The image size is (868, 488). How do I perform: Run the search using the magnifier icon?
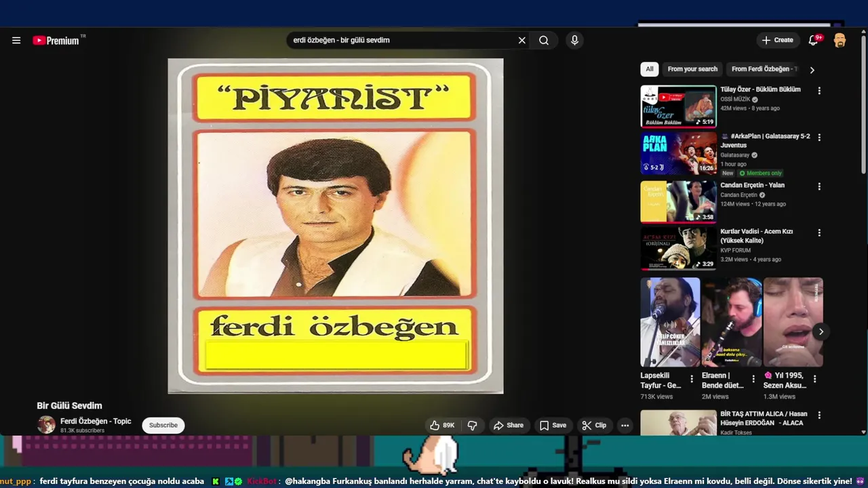point(544,41)
